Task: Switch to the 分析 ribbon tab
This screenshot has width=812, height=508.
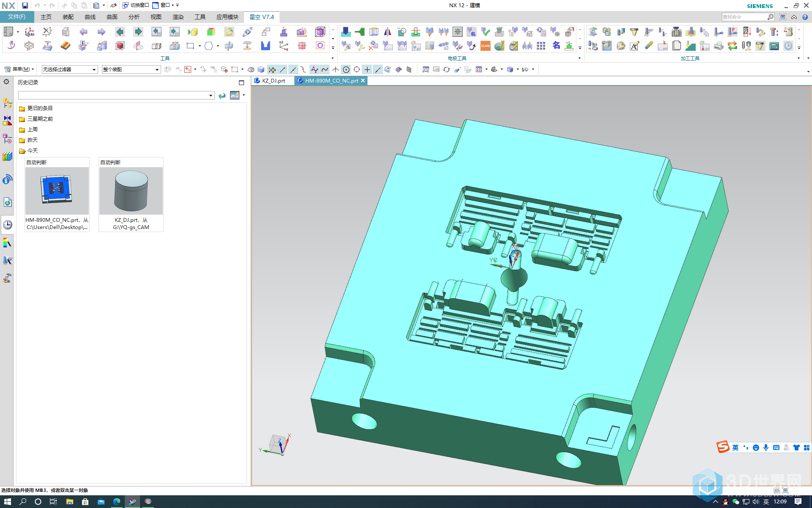Action: pyautogui.click(x=134, y=17)
